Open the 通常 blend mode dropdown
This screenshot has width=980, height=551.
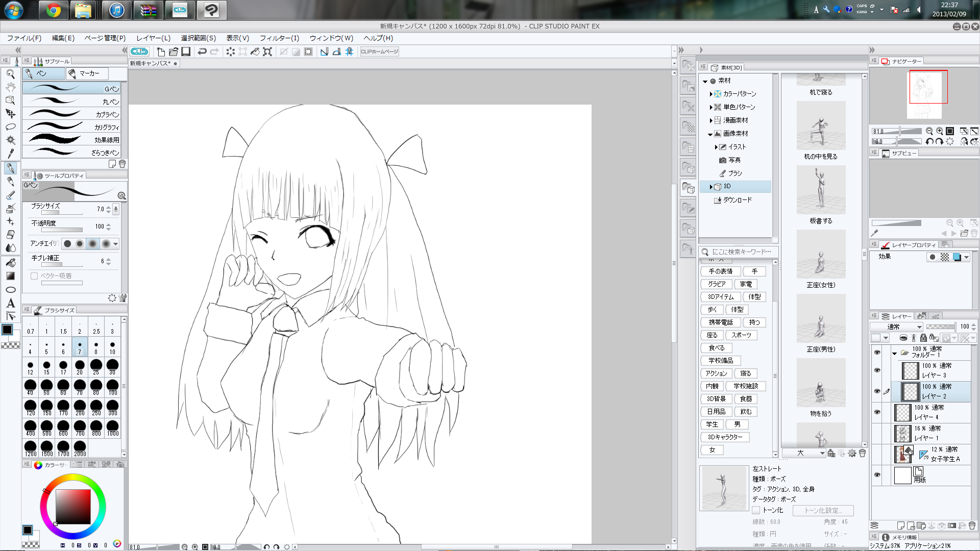[x=897, y=327]
